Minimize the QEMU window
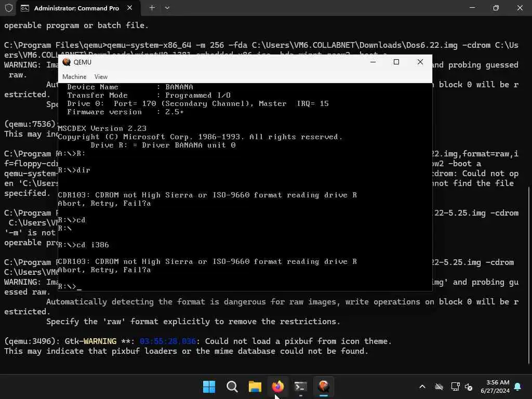Image resolution: width=532 pixels, height=399 pixels. point(373,62)
